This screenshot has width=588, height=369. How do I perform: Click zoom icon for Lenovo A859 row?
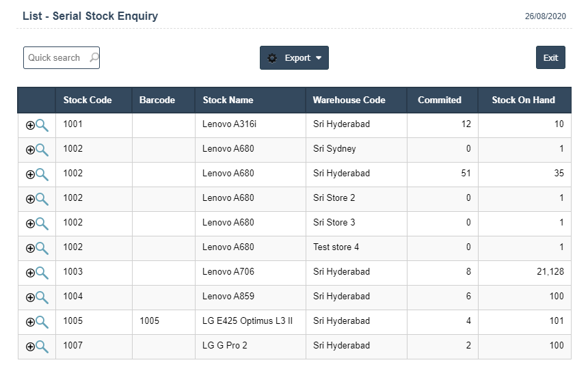37,297
